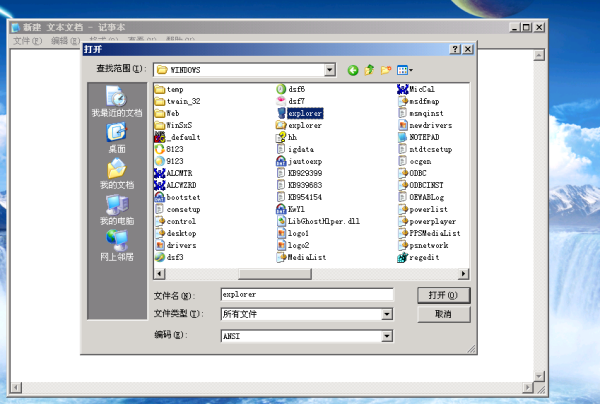Create a new folder
This screenshot has height=404, width=600.
(385, 70)
